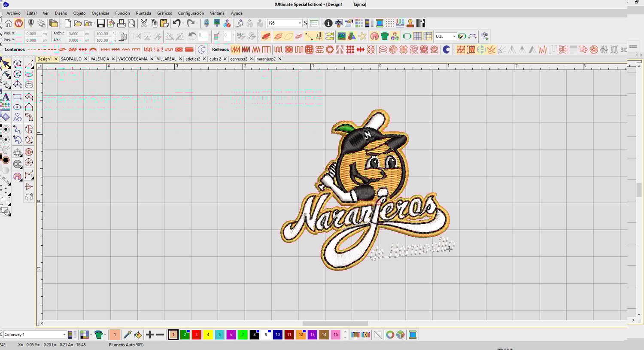
Task: Click the palette scroll stepper after color 15
Action: 345,335
